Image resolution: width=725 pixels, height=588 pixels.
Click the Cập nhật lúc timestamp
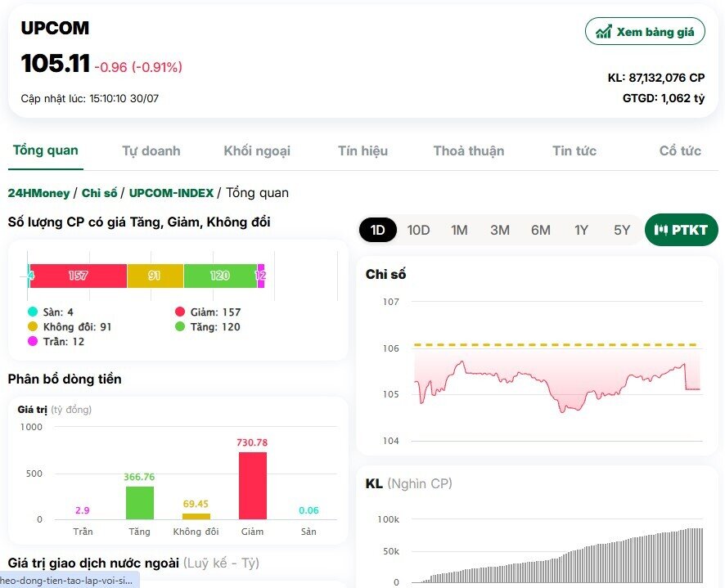click(x=90, y=98)
